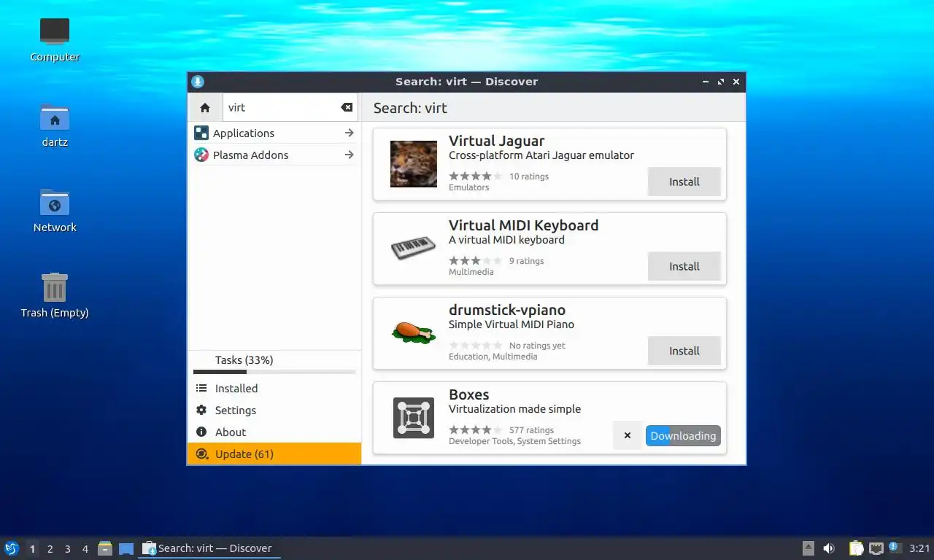Screen dimensions: 934x560
Task: Cancel the Boxes download with X
Action: (628, 436)
